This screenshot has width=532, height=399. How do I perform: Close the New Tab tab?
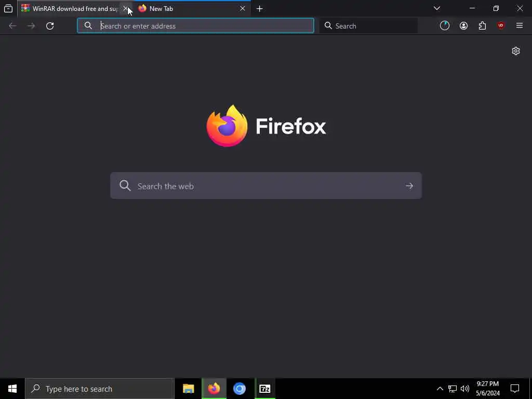[x=242, y=8]
